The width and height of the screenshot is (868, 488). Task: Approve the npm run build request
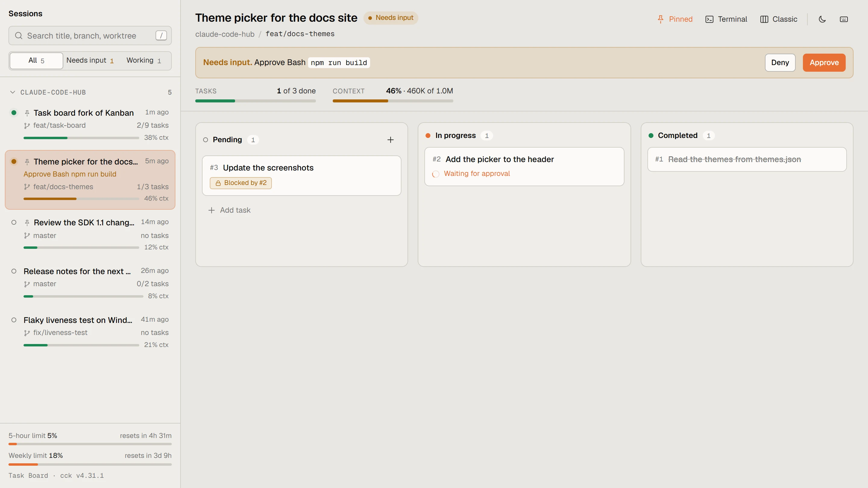tap(824, 63)
